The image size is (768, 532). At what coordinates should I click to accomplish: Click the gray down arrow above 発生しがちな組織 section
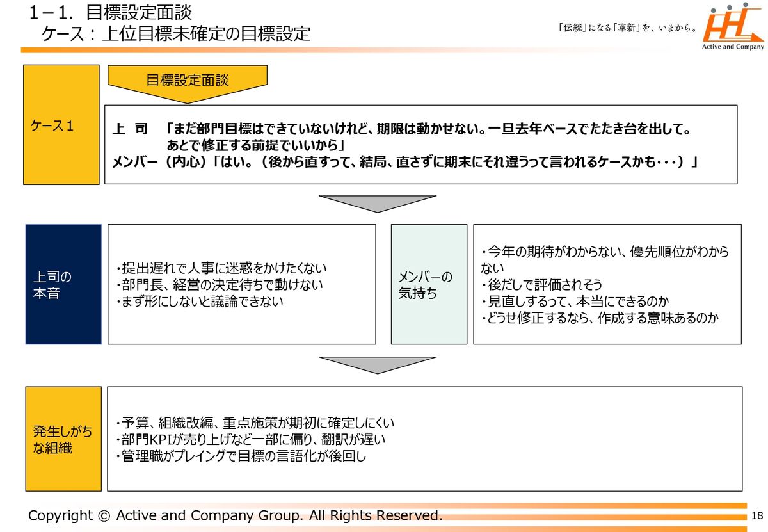pyautogui.click(x=377, y=364)
